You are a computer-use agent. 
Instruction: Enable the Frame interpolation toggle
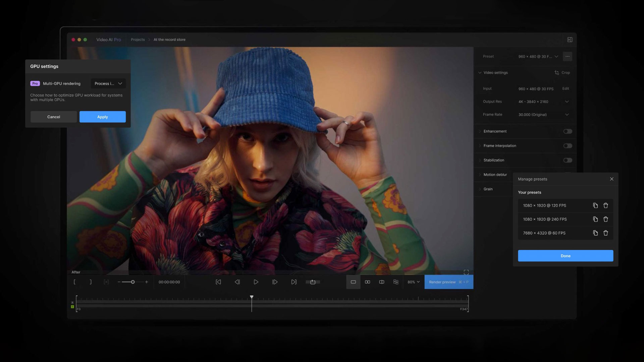coord(567,146)
